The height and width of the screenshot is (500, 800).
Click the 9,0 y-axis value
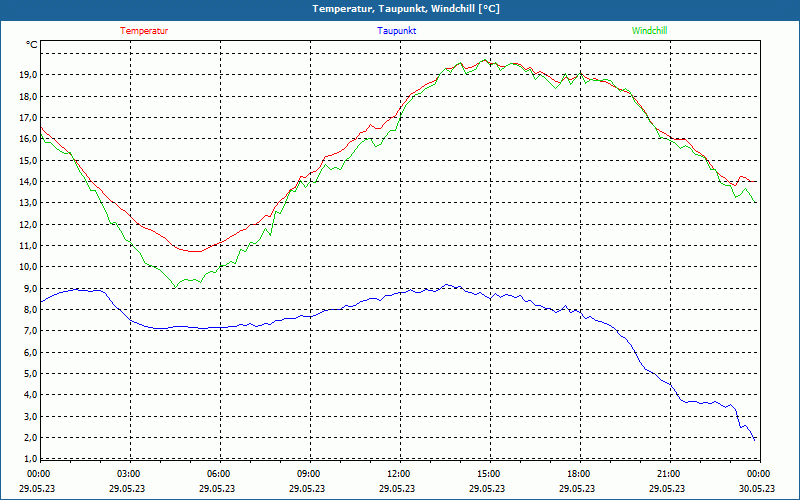pos(30,288)
